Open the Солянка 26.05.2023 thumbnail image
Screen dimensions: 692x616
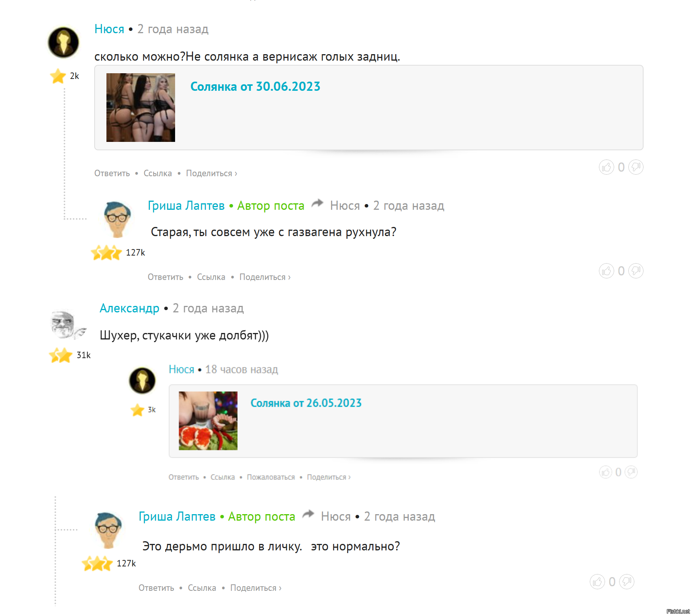coord(208,421)
